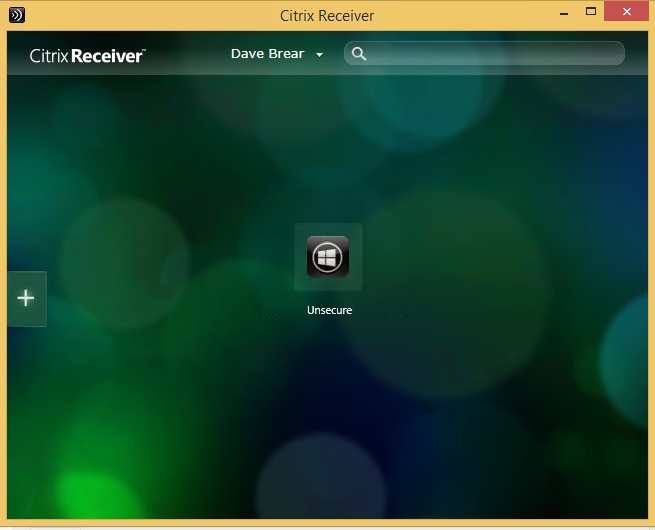Close the Citrix Receiver window
655x530 pixels.
pyautogui.click(x=627, y=12)
